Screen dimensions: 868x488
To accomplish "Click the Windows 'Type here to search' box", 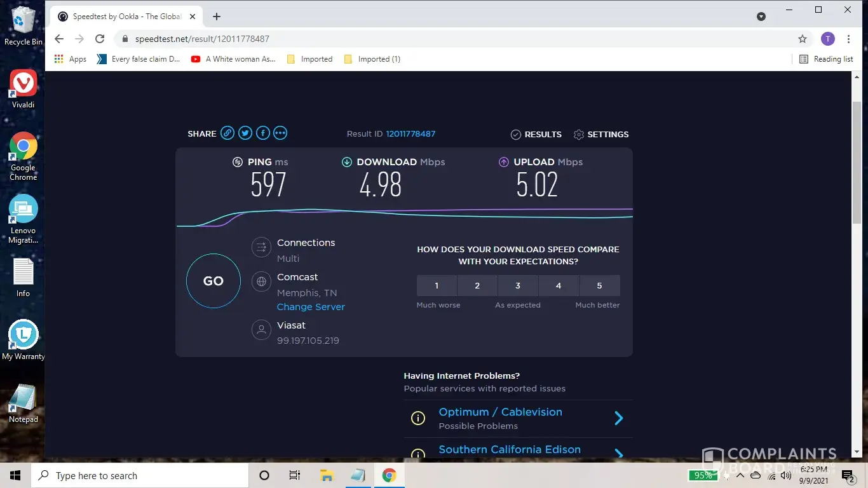I will pos(140,475).
